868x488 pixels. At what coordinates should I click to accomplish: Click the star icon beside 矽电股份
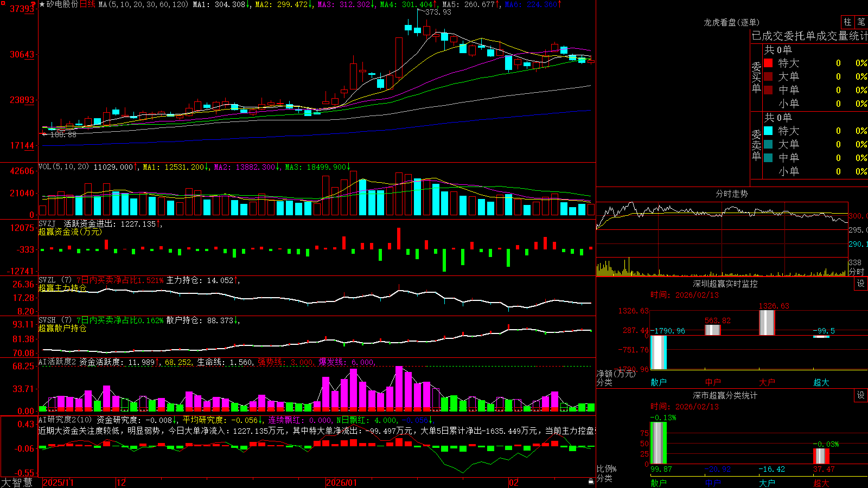(42, 4)
